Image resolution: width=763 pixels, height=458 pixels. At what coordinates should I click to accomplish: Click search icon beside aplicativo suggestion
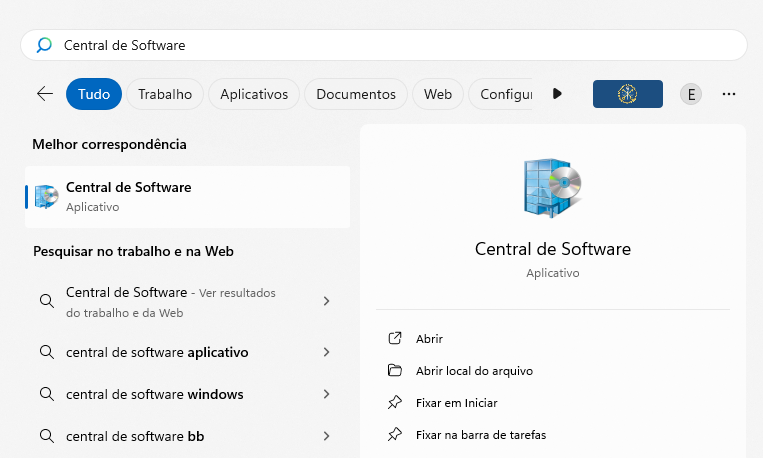(x=47, y=352)
